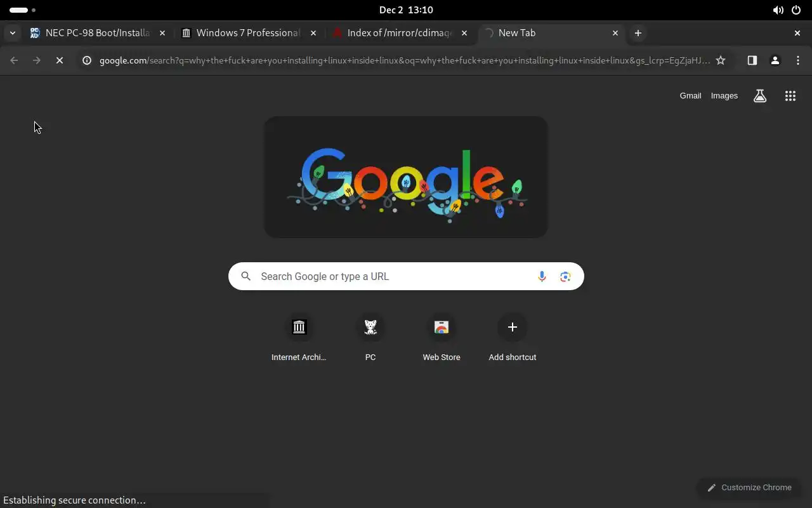Image resolution: width=812 pixels, height=508 pixels.
Task: Toggle the Chrome side panel
Action: 752,60
